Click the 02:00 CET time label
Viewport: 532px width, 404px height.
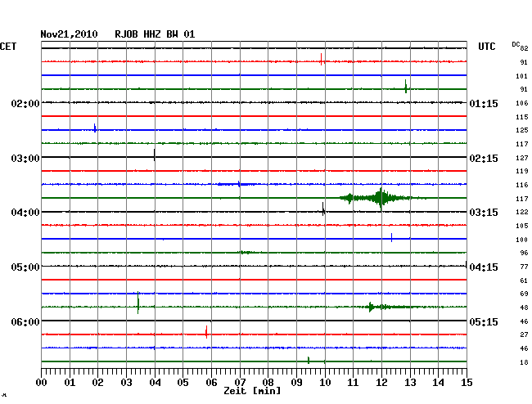(x=25, y=103)
